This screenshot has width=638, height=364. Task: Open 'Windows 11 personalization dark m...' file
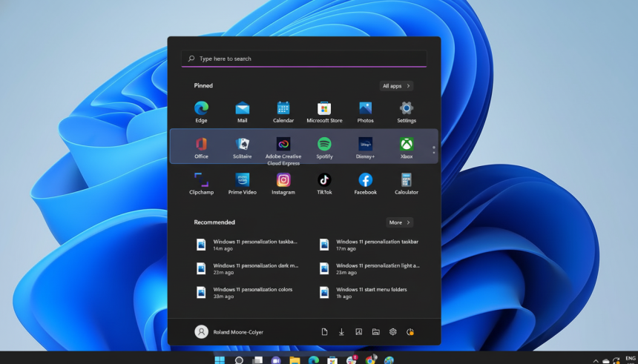coord(247,269)
